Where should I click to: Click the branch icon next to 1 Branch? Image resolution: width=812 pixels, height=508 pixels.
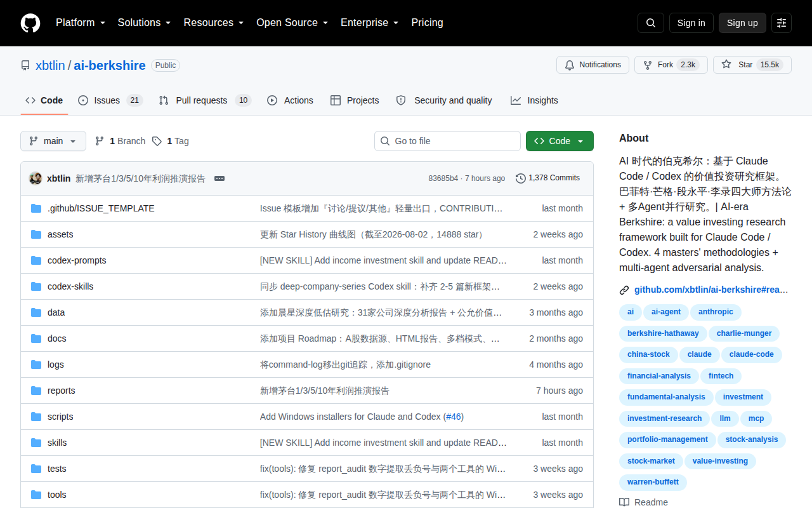[100, 141]
